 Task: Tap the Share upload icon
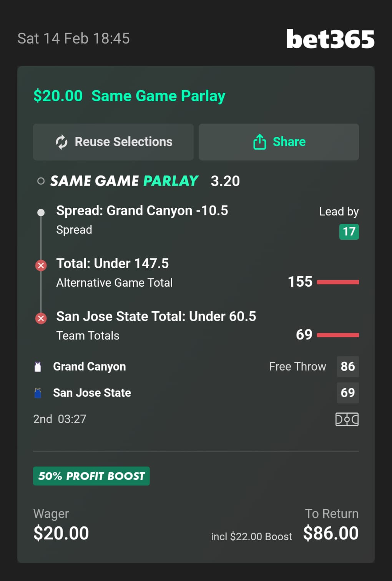259,142
